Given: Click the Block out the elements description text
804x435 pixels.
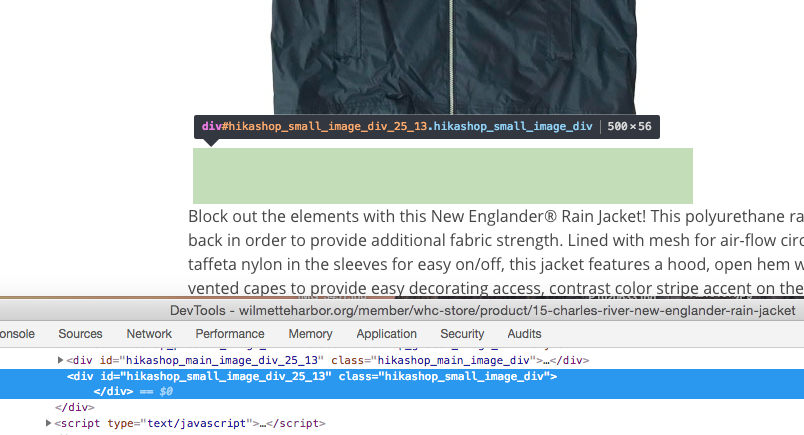Looking at the screenshot, I should [496, 252].
